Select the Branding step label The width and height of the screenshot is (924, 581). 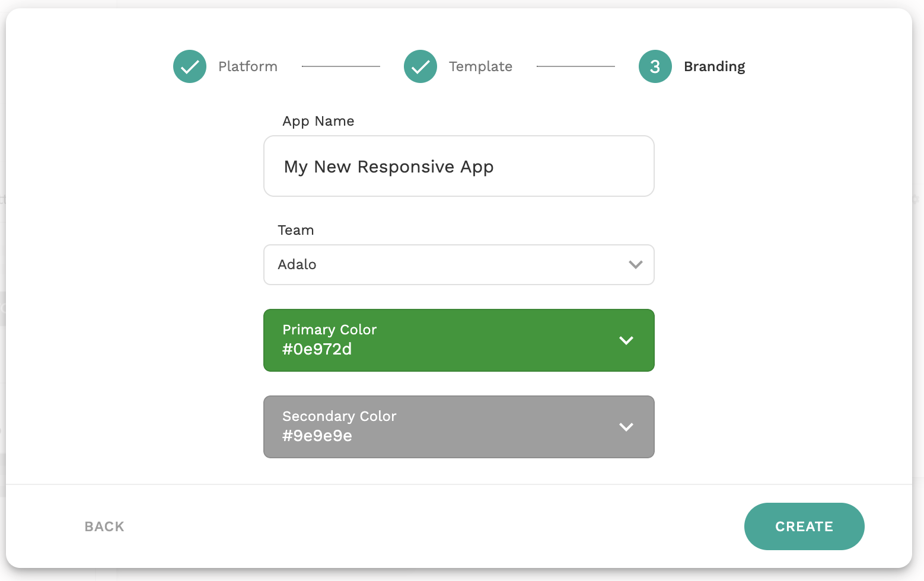pyautogui.click(x=714, y=66)
